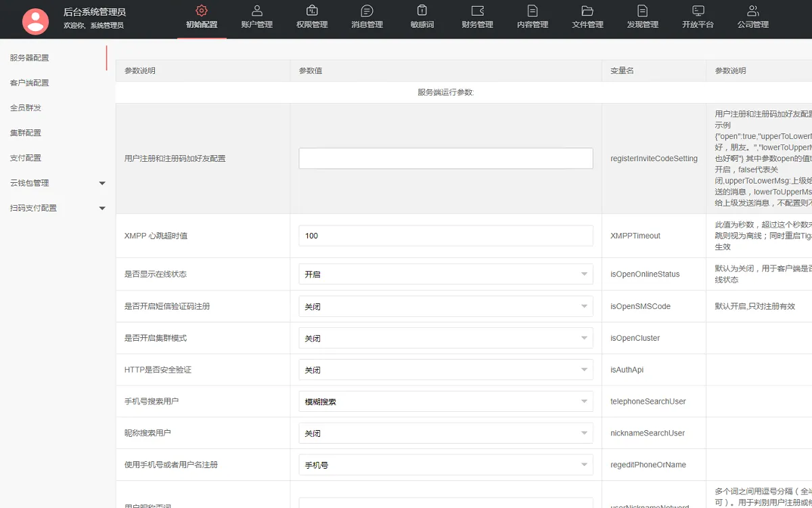Click the 开放平台 icon

click(697, 12)
